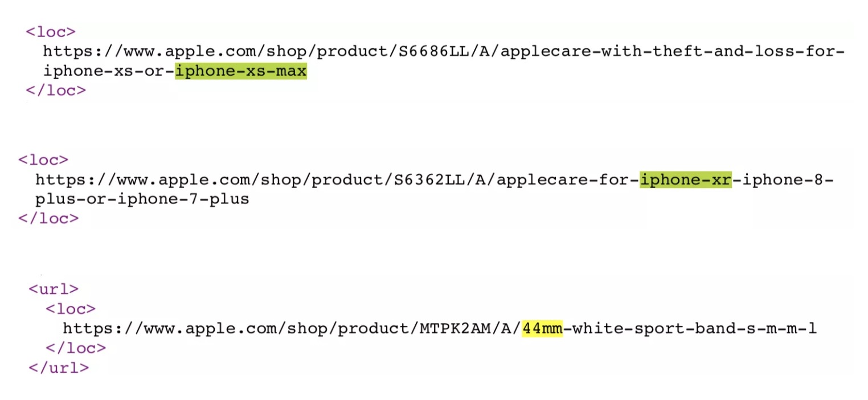Click the second closing </loc> tag
The image size is (868, 400).
[48, 218]
